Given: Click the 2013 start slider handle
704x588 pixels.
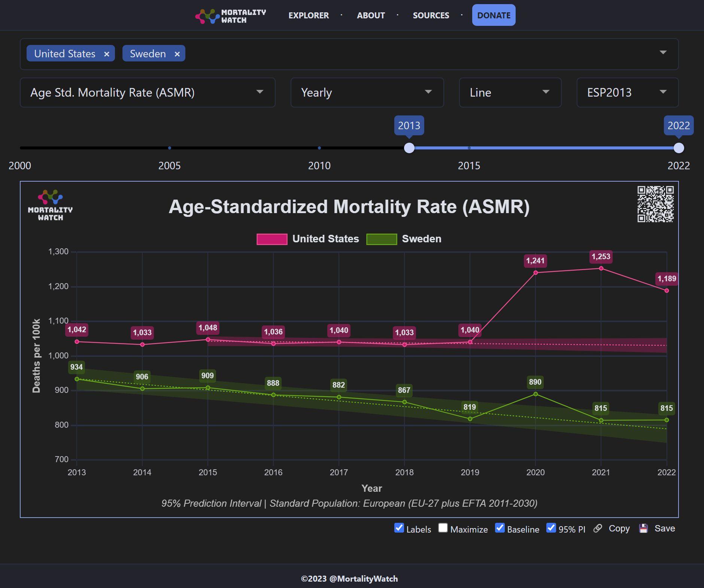Looking at the screenshot, I should click(409, 148).
